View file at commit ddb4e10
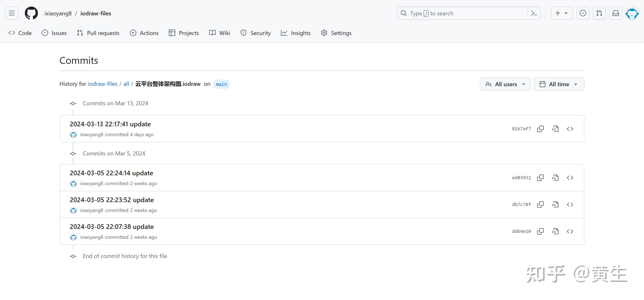This screenshot has width=644, height=300. (x=555, y=231)
